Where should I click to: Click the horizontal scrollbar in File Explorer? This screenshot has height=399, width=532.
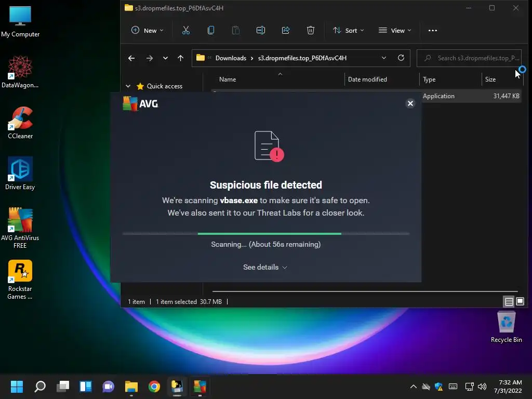[x=365, y=291]
